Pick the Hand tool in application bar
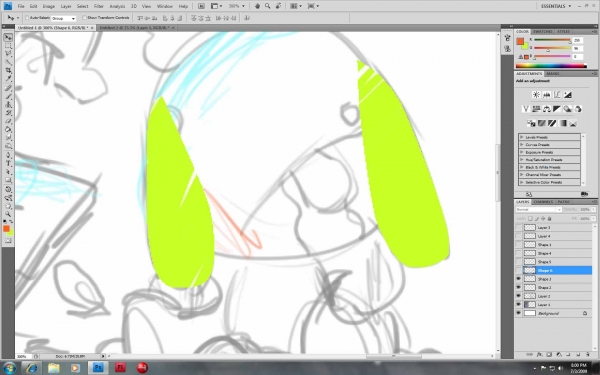This screenshot has height=375, width=600. (x=258, y=6)
